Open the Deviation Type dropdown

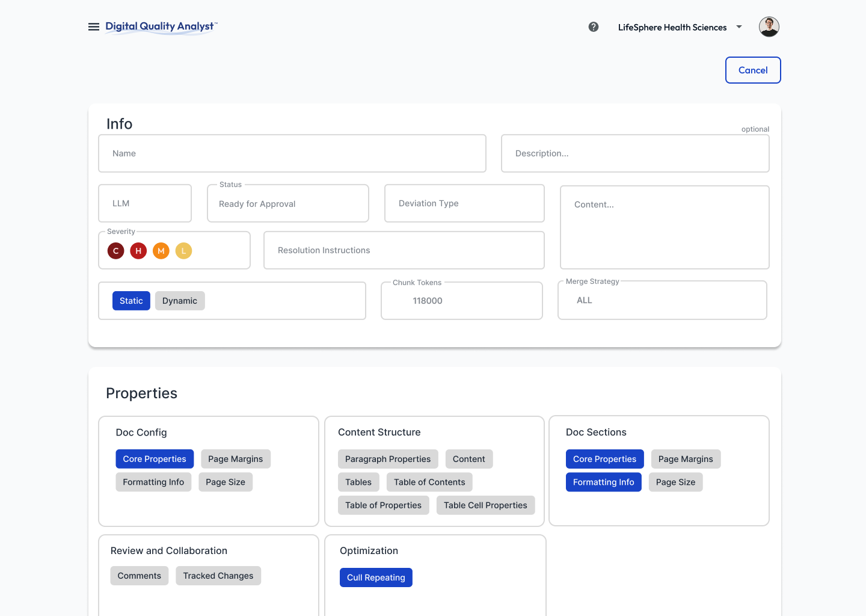tap(464, 203)
